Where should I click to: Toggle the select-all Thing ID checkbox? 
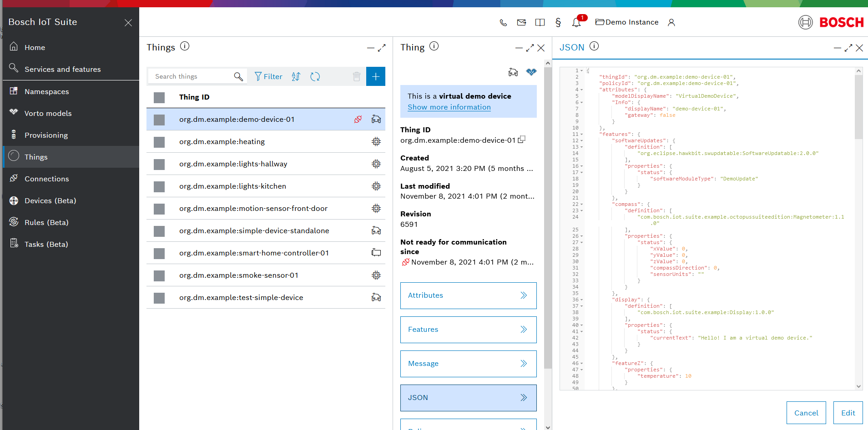coord(159,97)
